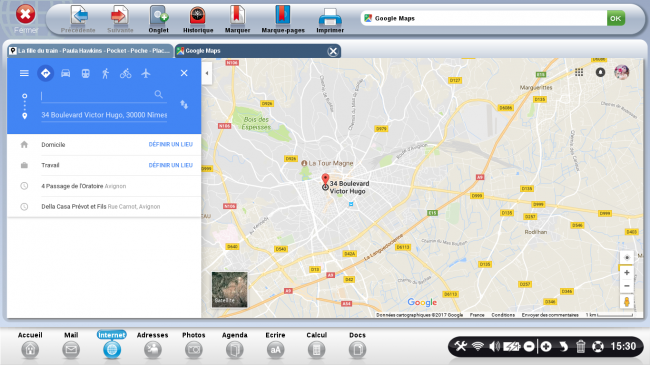The width and height of the screenshot is (650, 365).
Task: Choose recent 4 Passage de l'Oratoire
Action: coord(104,186)
